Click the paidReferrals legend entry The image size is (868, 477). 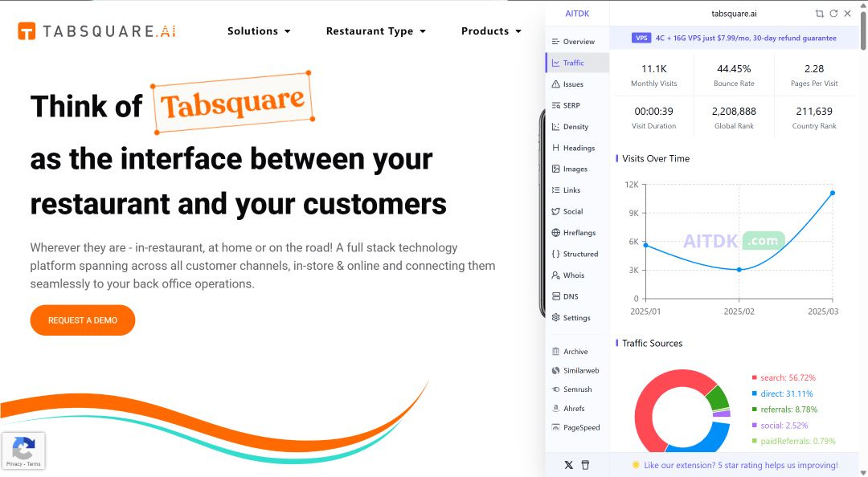click(793, 441)
